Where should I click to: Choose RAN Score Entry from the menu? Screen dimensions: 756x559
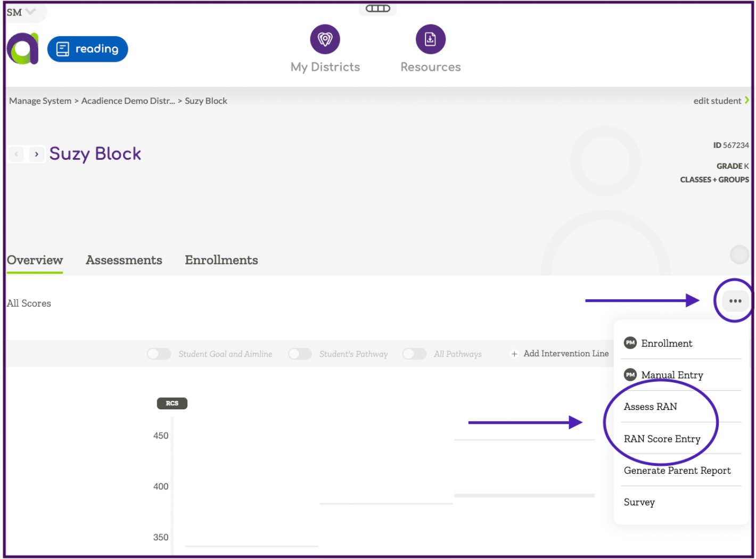[x=662, y=439]
